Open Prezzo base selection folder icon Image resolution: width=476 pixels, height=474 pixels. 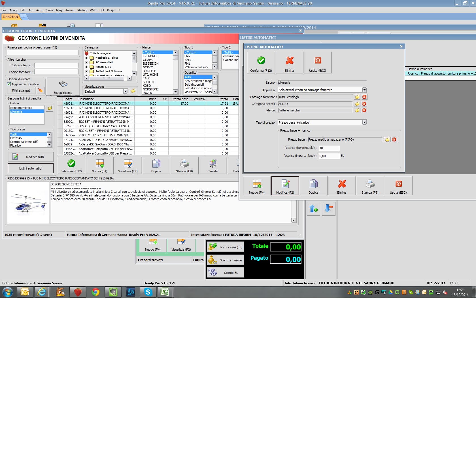coord(387,139)
